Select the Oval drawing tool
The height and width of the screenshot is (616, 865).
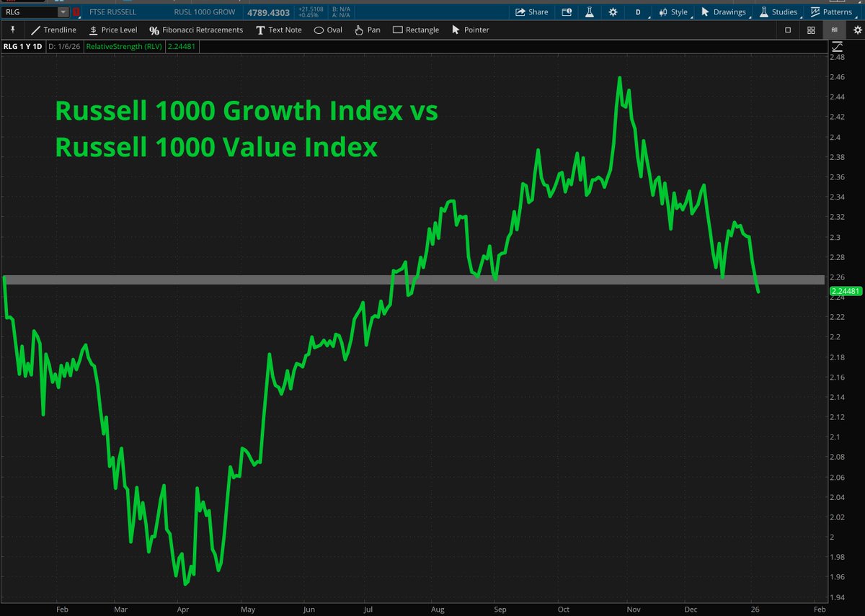click(x=328, y=30)
